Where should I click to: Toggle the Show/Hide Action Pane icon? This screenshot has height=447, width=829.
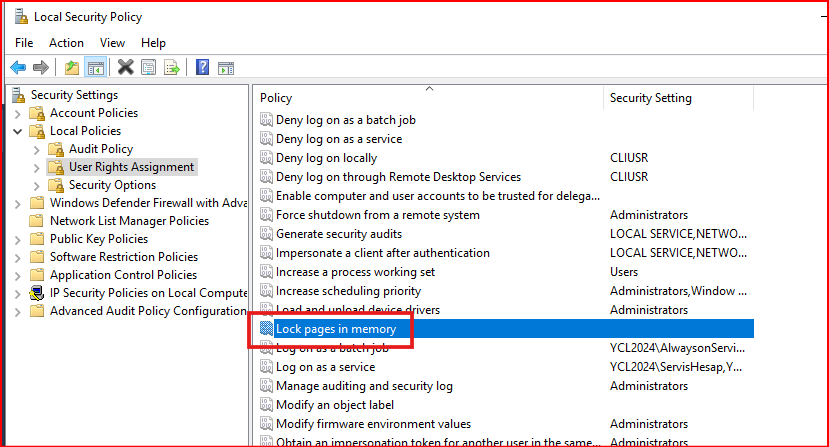[x=226, y=68]
